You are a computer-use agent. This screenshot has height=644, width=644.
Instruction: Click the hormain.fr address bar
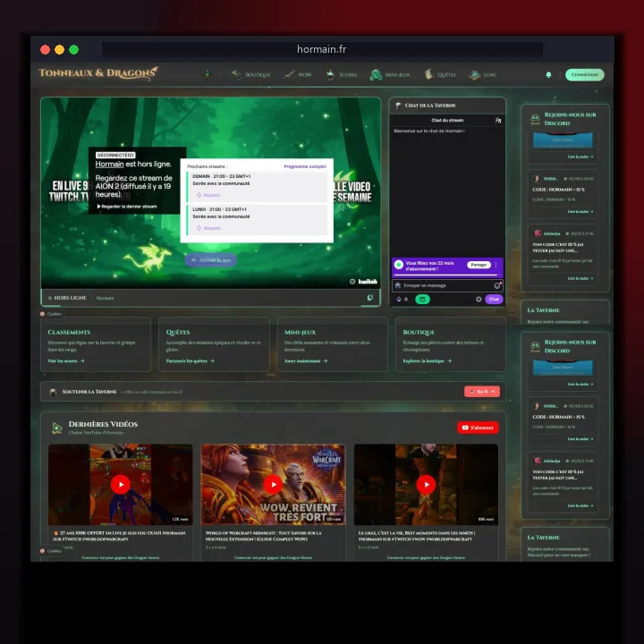click(x=322, y=50)
